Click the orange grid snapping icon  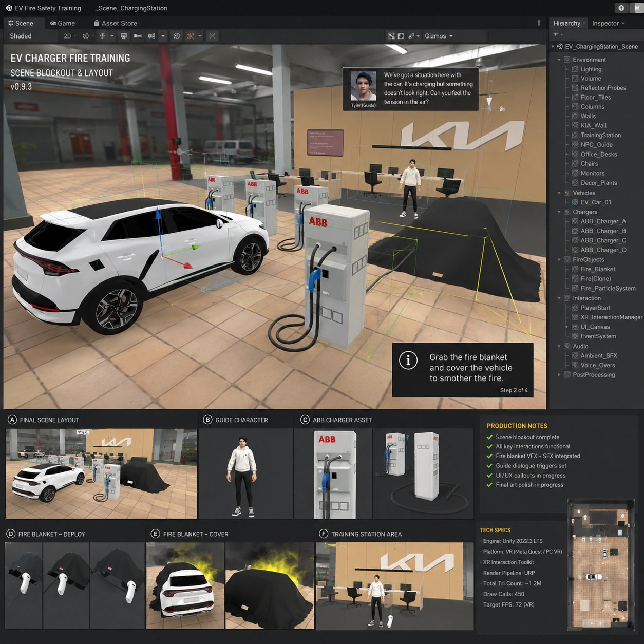tap(191, 36)
